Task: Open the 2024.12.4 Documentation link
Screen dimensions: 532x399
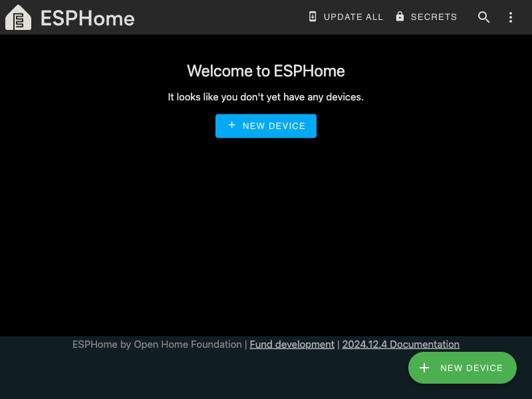Action: [401, 344]
